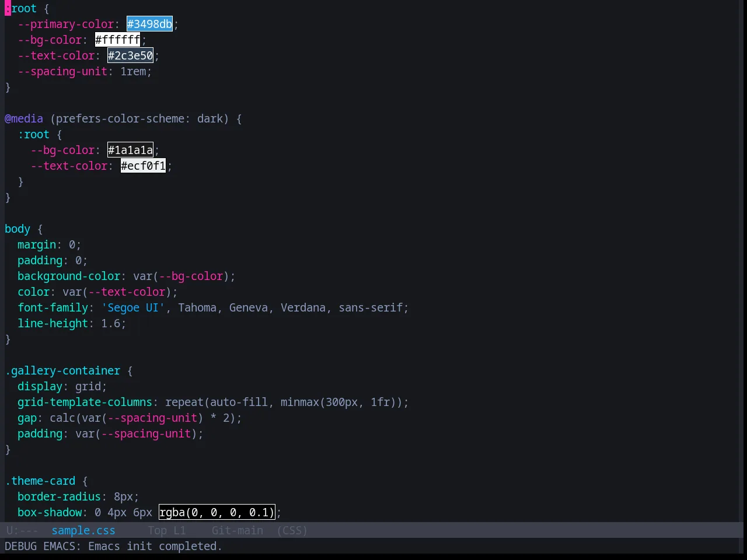Click 'dark' in the media query
Viewport: 747px width, 560px height.
click(210, 118)
